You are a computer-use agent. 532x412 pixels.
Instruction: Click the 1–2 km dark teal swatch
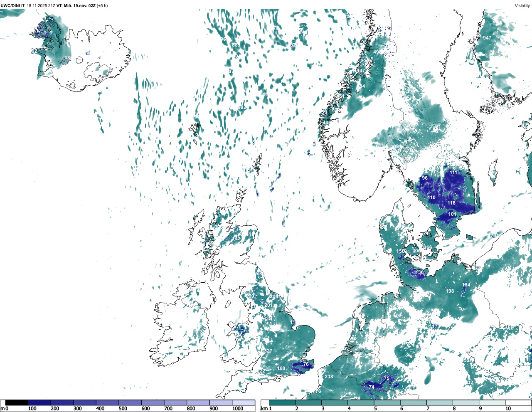point(282,403)
